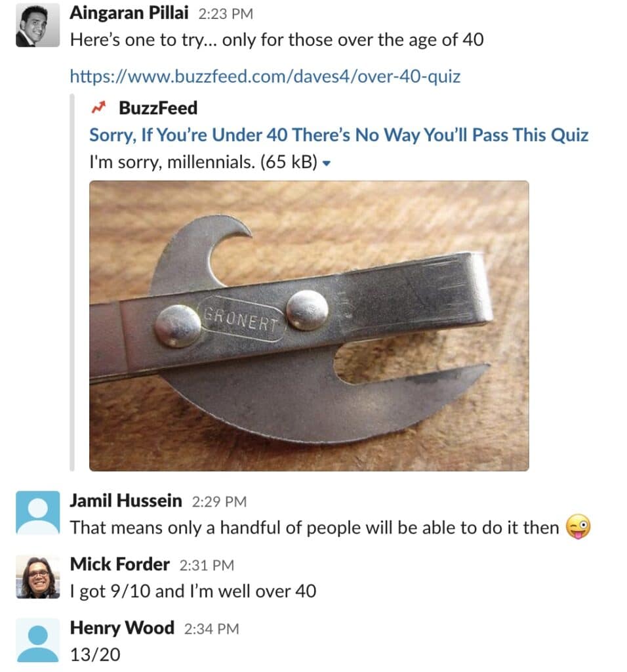Screen dimensions: 627x672
Task: Click the winking tongue emoji
Action: [578, 527]
